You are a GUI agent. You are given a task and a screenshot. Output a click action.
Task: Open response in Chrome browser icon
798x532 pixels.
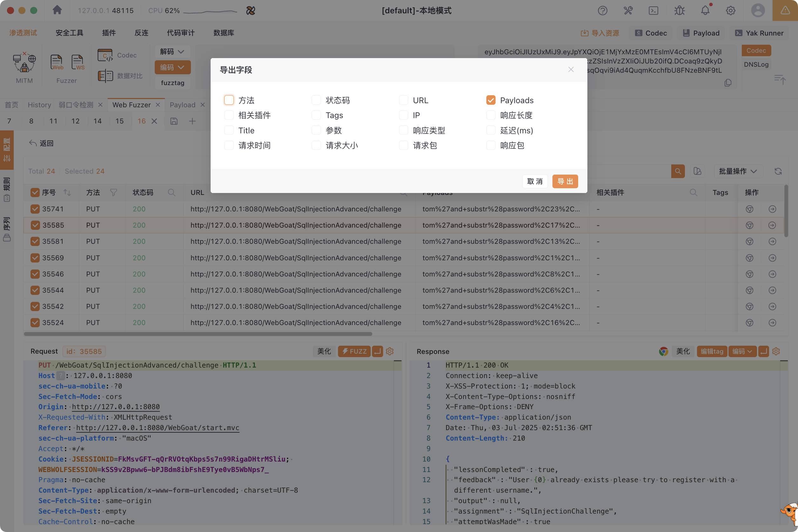click(663, 351)
